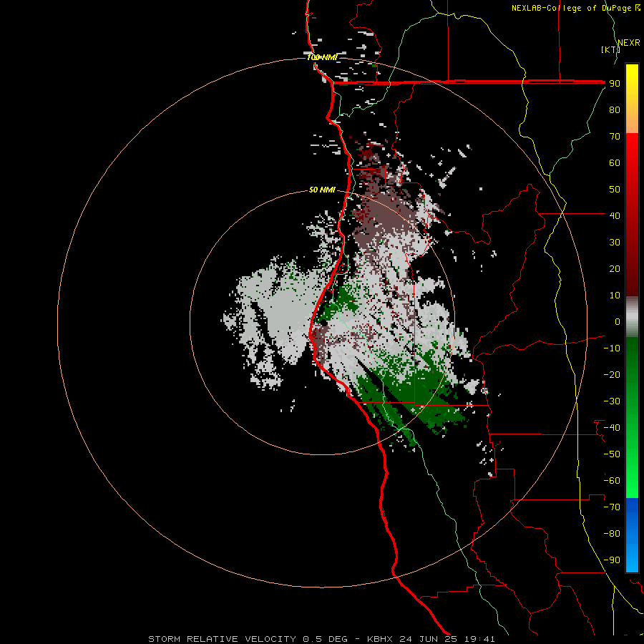Click the -60 value on the velocity scale
Screen dimensions: 644x644
pyautogui.click(x=612, y=481)
